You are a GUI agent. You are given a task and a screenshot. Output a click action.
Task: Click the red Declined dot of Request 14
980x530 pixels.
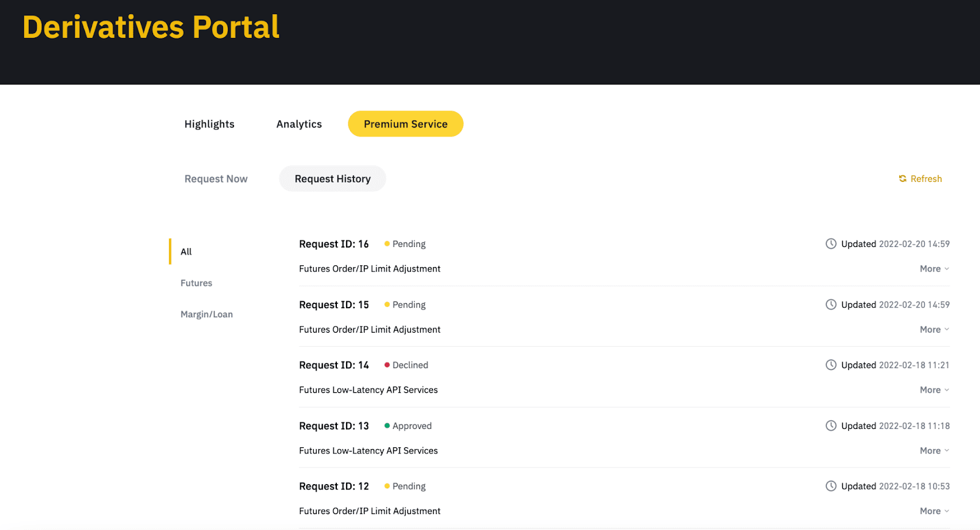[387, 365]
